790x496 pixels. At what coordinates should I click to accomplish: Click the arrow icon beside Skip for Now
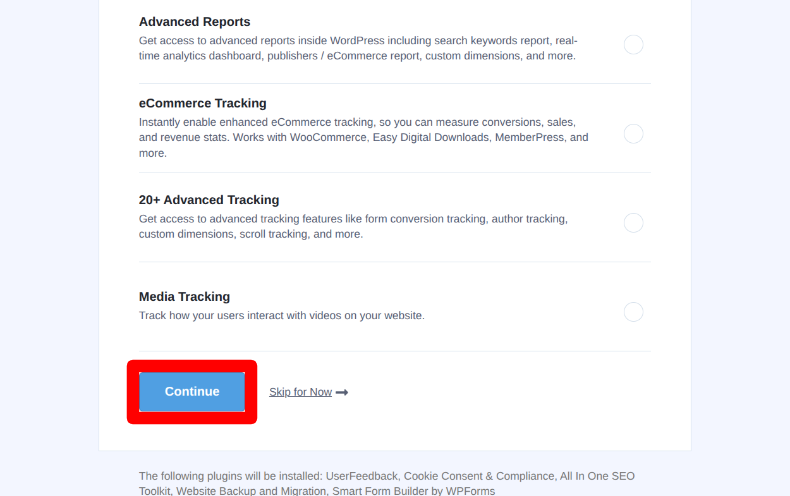pos(342,392)
